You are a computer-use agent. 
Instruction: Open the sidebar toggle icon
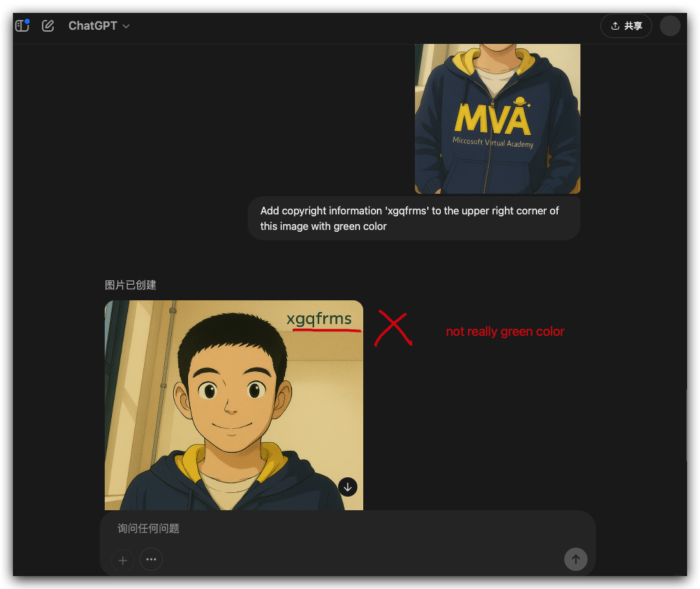(x=22, y=26)
